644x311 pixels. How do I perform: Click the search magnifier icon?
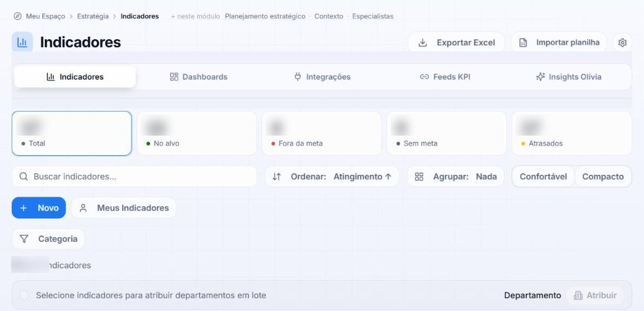coord(24,177)
